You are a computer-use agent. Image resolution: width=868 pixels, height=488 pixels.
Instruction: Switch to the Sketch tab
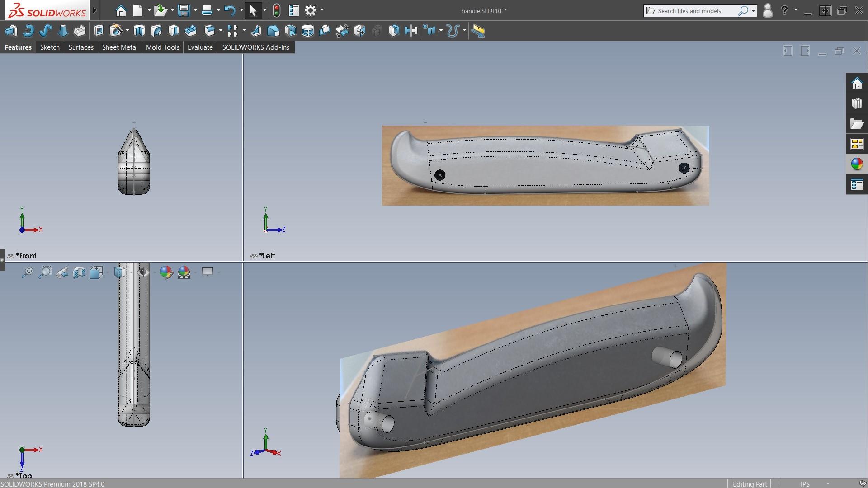50,47
